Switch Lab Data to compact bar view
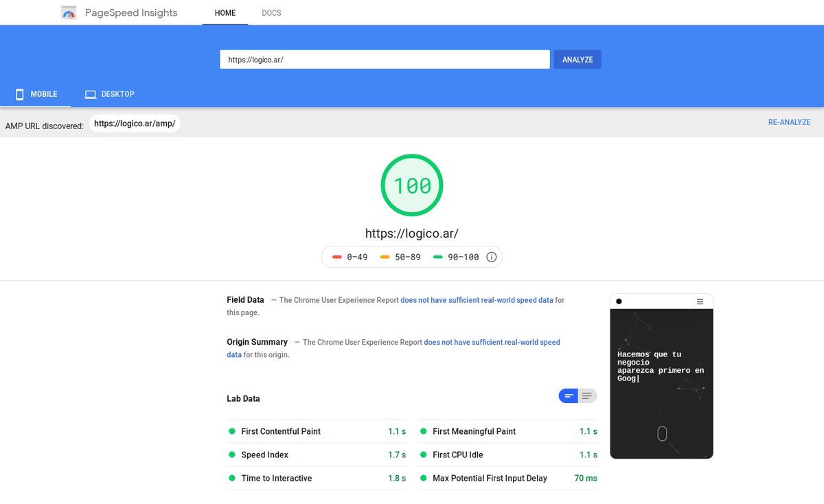The width and height of the screenshot is (824, 504). (x=569, y=396)
